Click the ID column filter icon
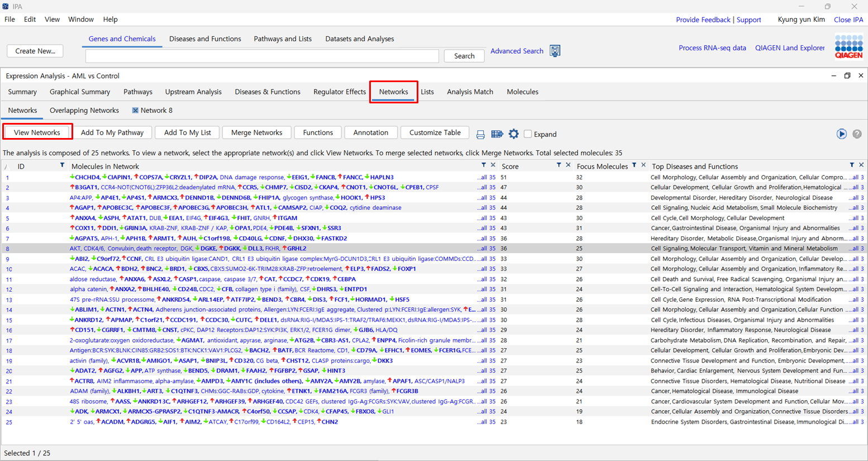 tap(62, 165)
